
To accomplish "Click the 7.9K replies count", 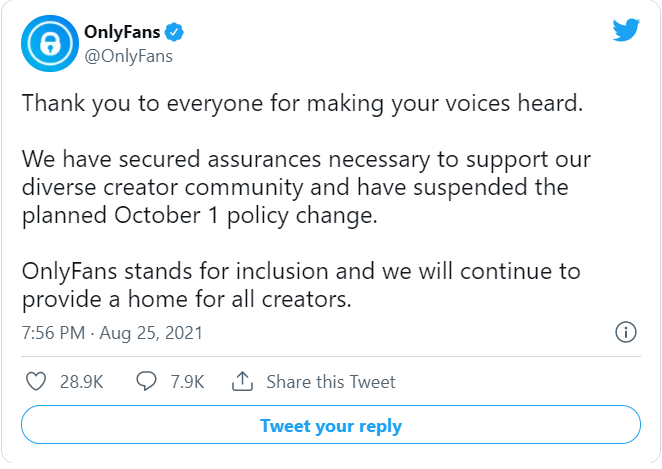I will tap(187, 382).
